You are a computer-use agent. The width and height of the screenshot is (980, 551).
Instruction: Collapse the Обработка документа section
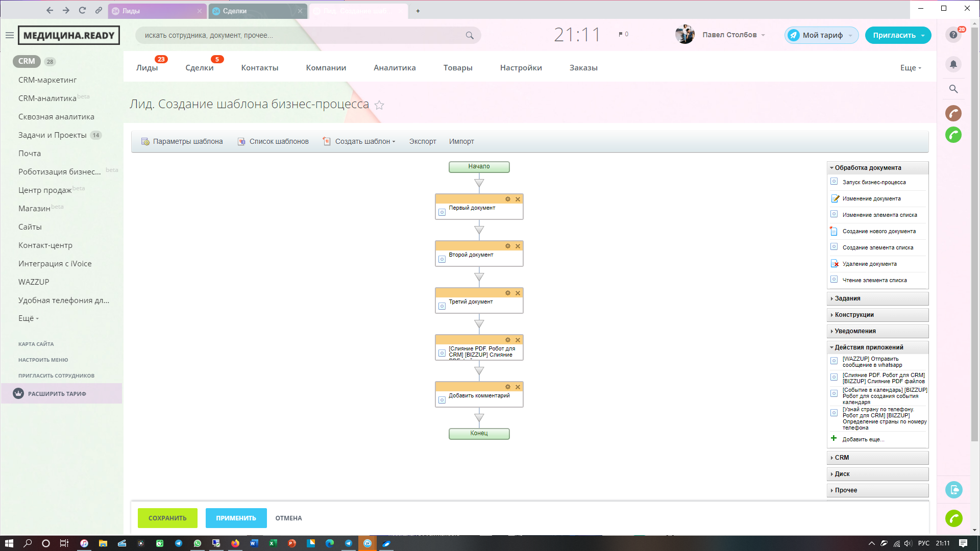[x=868, y=168]
